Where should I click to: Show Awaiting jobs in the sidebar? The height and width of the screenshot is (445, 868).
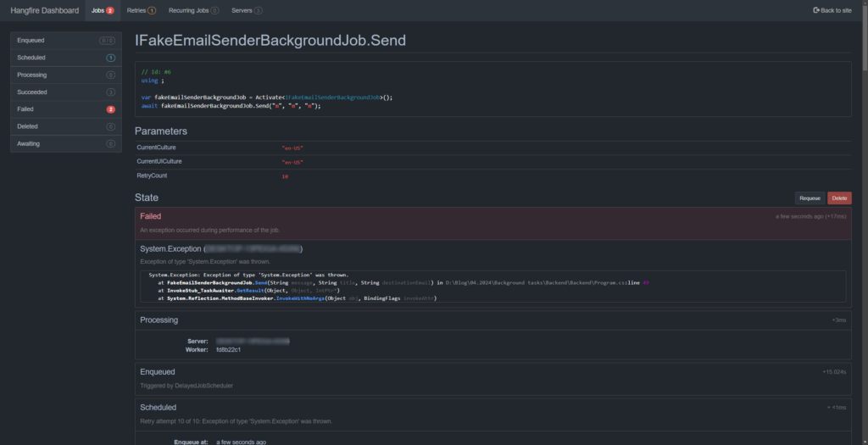point(65,143)
